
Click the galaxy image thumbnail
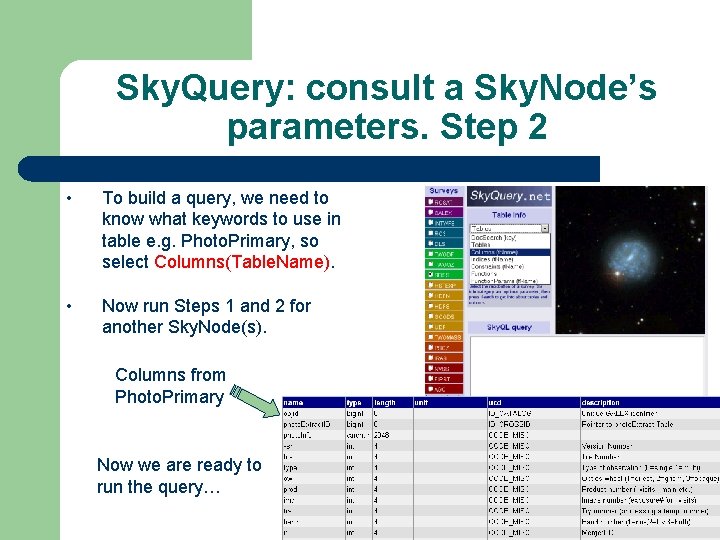pos(630,260)
